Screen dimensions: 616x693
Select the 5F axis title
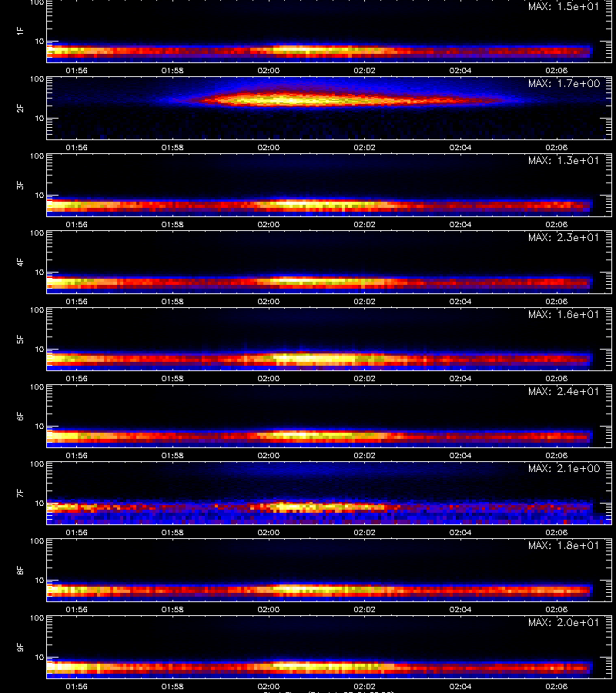[20, 339]
